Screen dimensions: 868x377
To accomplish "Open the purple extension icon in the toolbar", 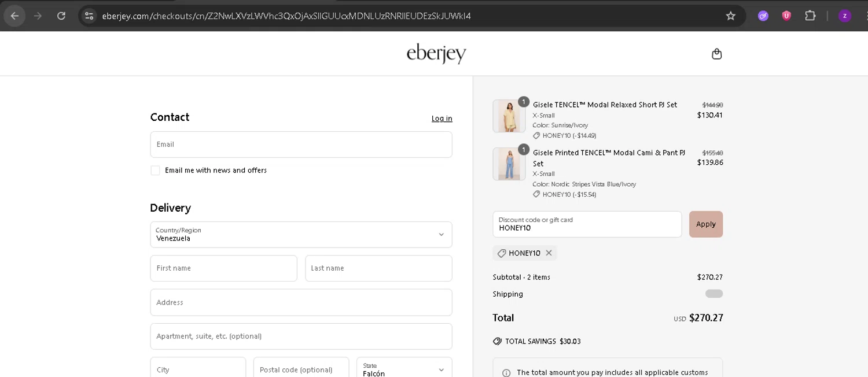I will (763, 16).
